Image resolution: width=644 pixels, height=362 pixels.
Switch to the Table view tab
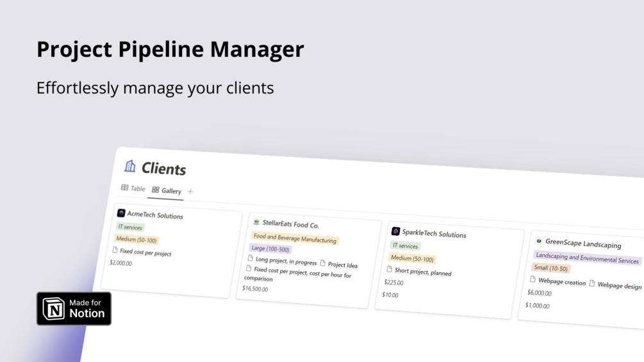pyautogui.click(x=133, y=188)
